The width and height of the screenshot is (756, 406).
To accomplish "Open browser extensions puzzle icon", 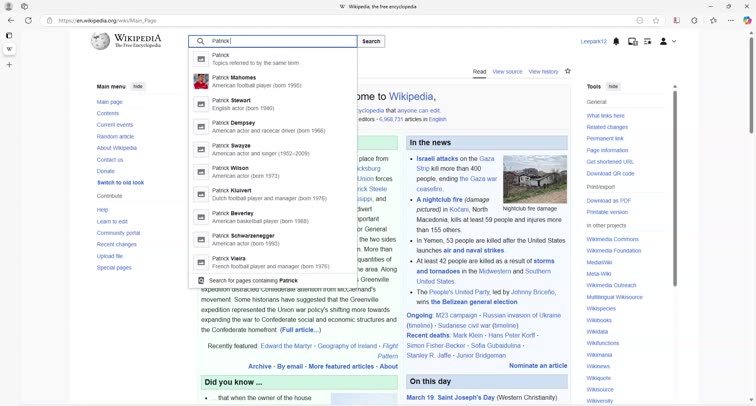I will pyautogui.click(x=694, y=21).
